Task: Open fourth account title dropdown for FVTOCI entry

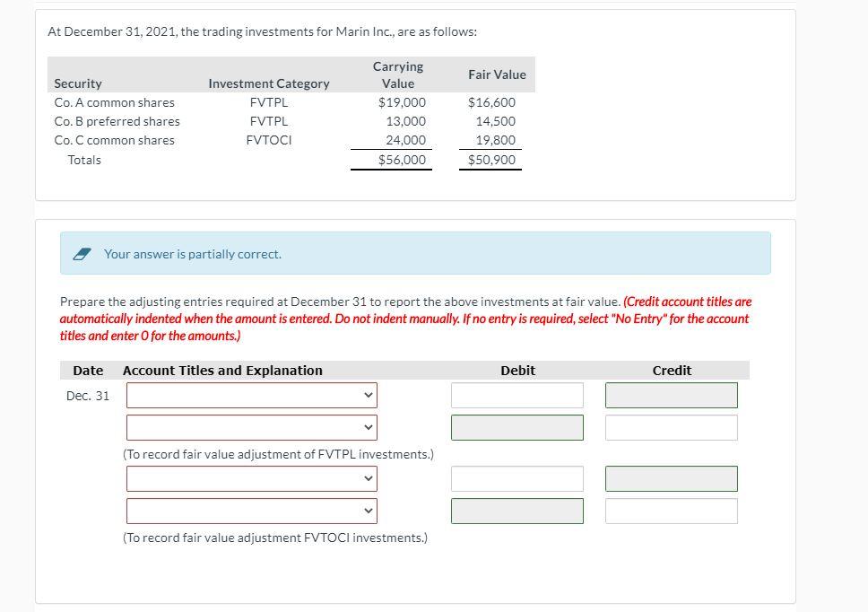Action: (x=252, y=511)
